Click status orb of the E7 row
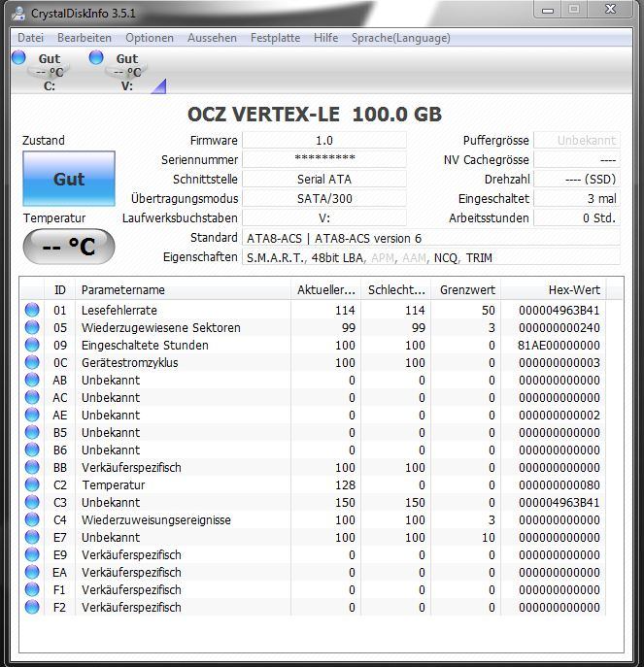Image resolution: width=644 pixels, height=667 pixels. pyautogui.click(x=32, y=537)
